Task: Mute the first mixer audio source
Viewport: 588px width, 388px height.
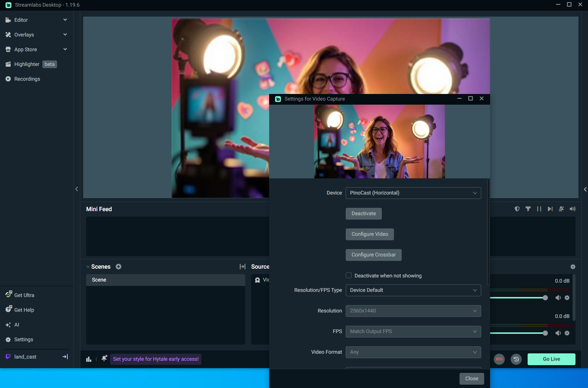Action: coord(558,298)
